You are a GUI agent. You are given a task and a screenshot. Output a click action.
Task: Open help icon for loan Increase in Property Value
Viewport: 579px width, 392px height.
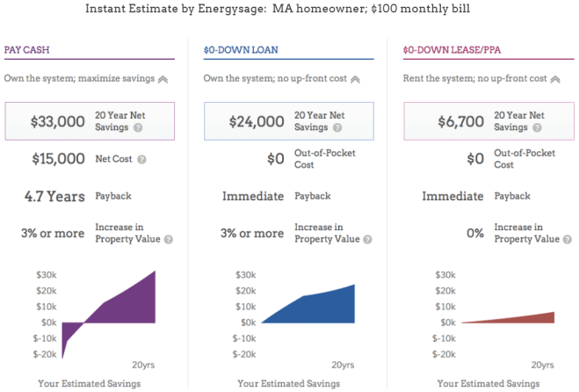[x=367, y=239]
